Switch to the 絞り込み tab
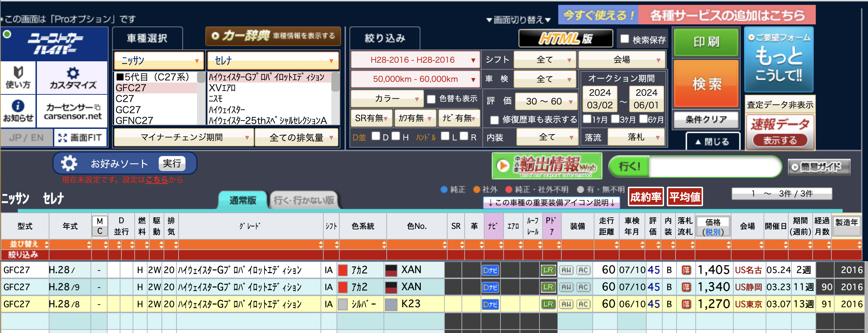The image size is (868, 333). (385, 38)
